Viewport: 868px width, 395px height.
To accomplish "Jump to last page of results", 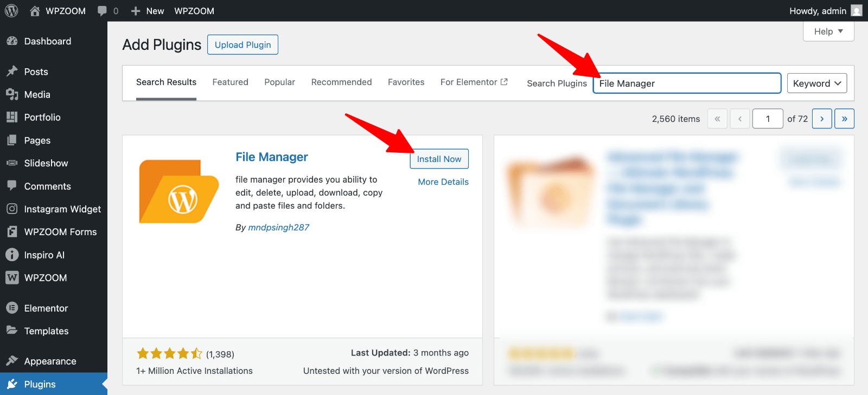I will pos(844,119).
